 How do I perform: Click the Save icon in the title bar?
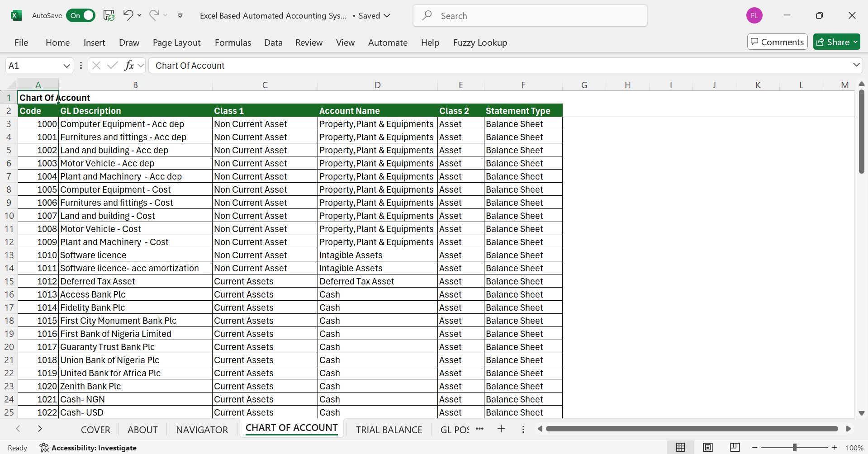click(x=109, y=15)
